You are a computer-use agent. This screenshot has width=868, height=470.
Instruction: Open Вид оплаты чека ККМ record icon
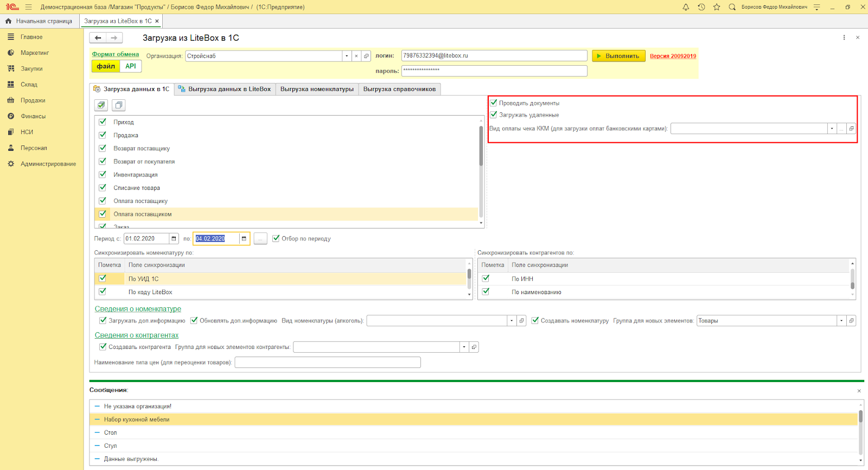(851, 129)
